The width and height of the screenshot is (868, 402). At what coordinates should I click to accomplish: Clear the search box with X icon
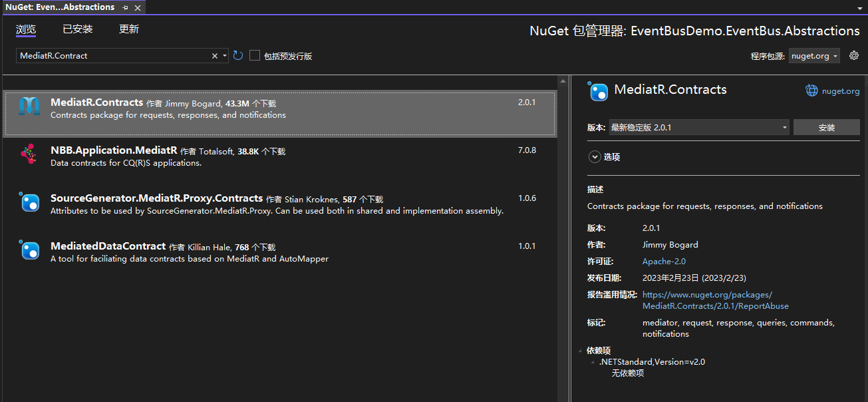(215, 56)
